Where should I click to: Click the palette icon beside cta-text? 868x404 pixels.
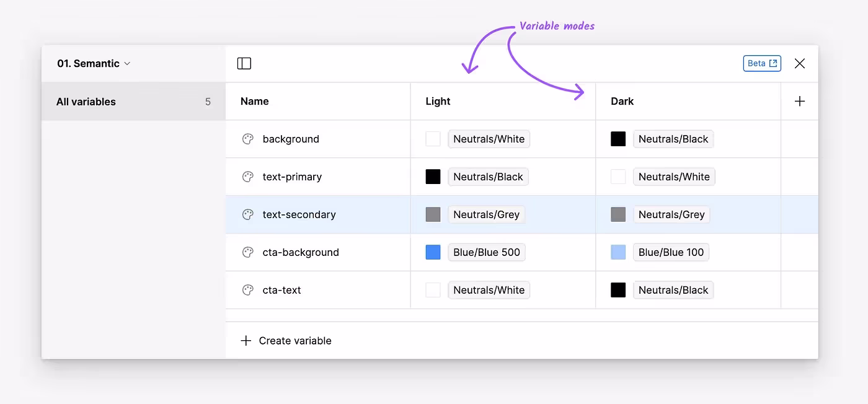point(248,290)
